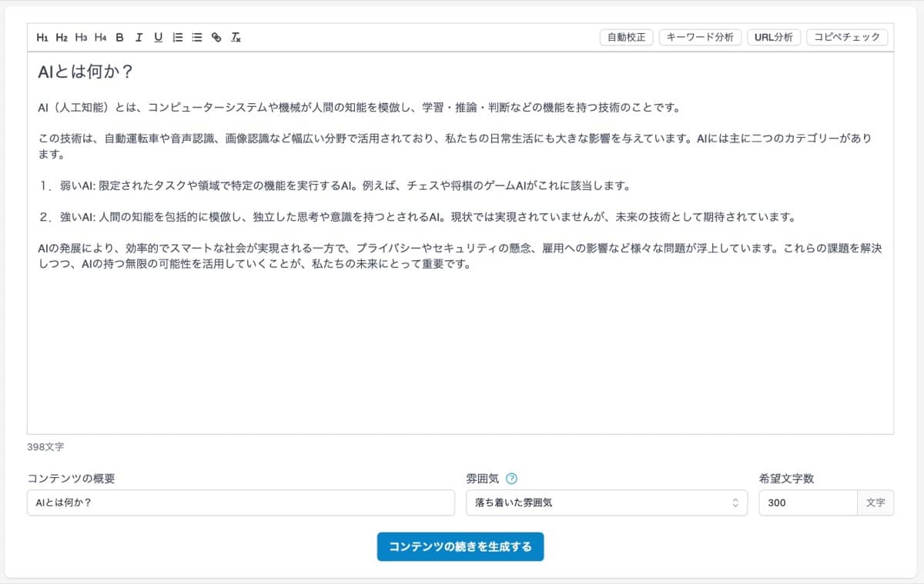Toggle bold formatting
Screen dimensions: 924x584
click(x=119, y=37)
